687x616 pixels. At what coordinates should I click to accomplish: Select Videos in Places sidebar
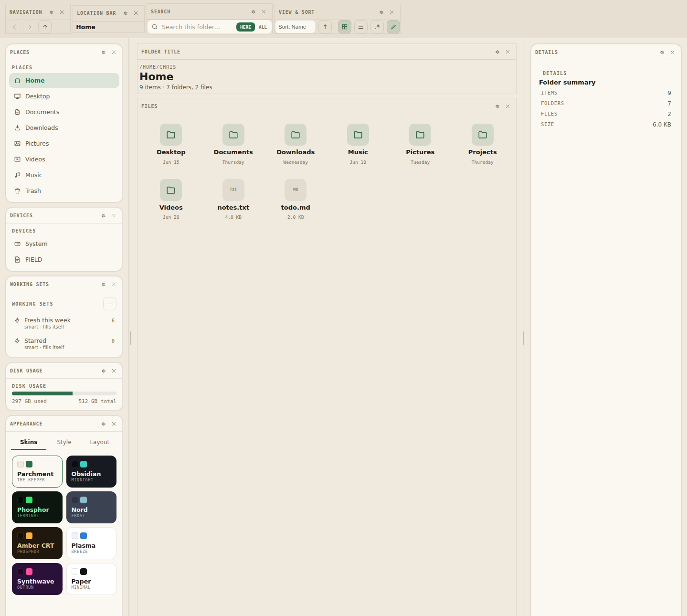click(x=64, y=159)
